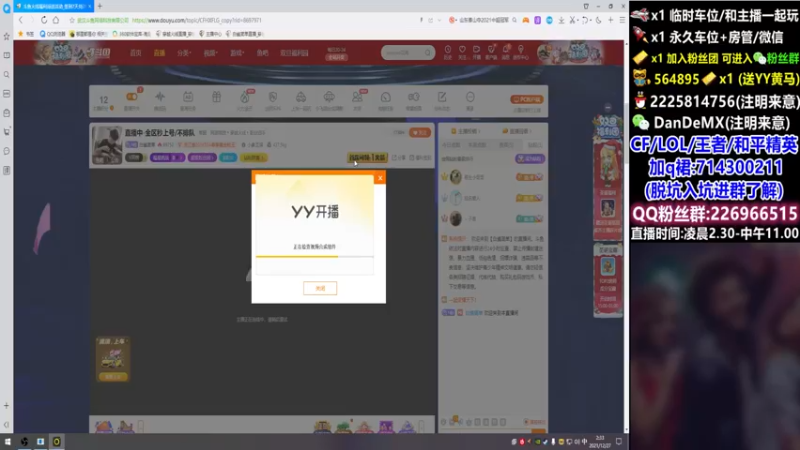Click the more ellipsis icon in activity toolbar

[470, 99]
